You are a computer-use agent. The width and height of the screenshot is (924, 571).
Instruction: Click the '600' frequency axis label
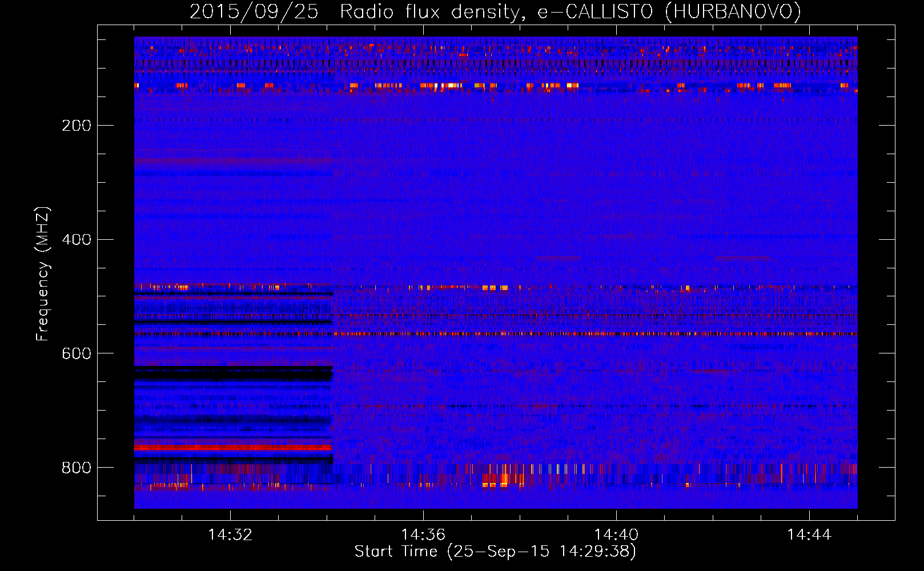pyautogui.click(x=77, y=354)
